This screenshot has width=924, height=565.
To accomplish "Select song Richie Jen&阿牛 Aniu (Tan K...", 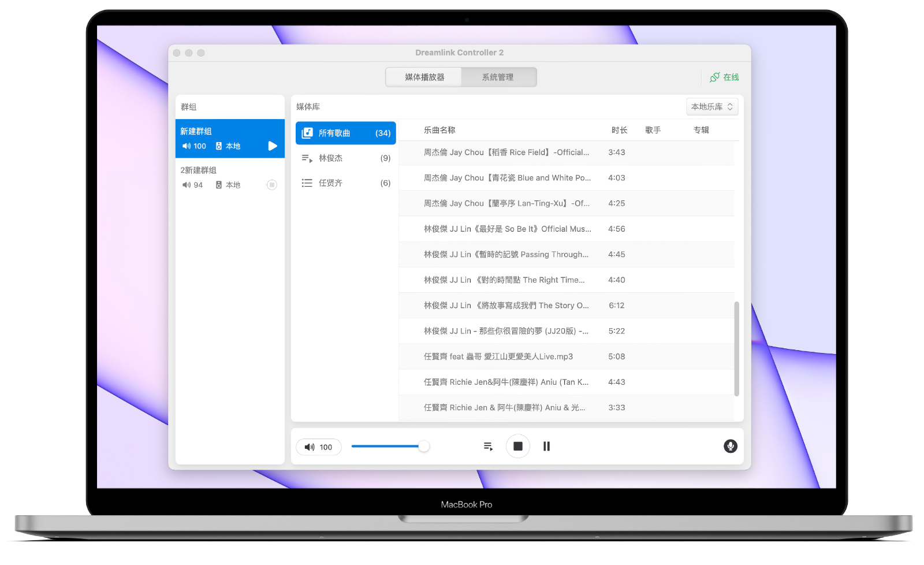I will pos(566,382).
